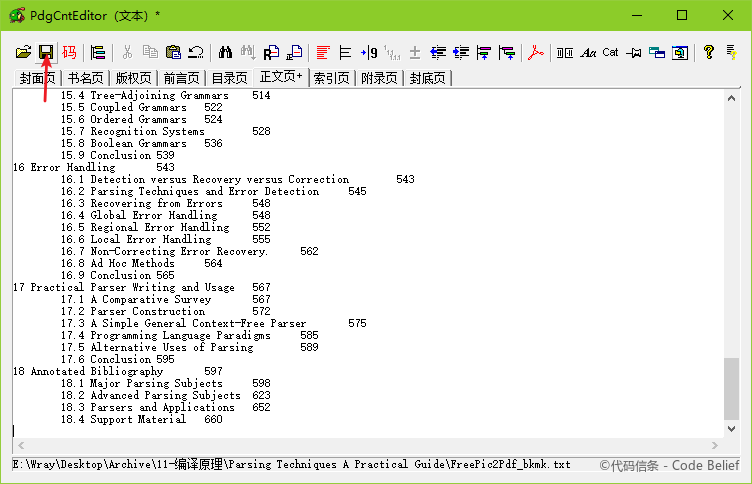Image resolution: width=752 pixels, height=484 pixels.
Task: Click the replace page R icon
Action: pos(271,52)
